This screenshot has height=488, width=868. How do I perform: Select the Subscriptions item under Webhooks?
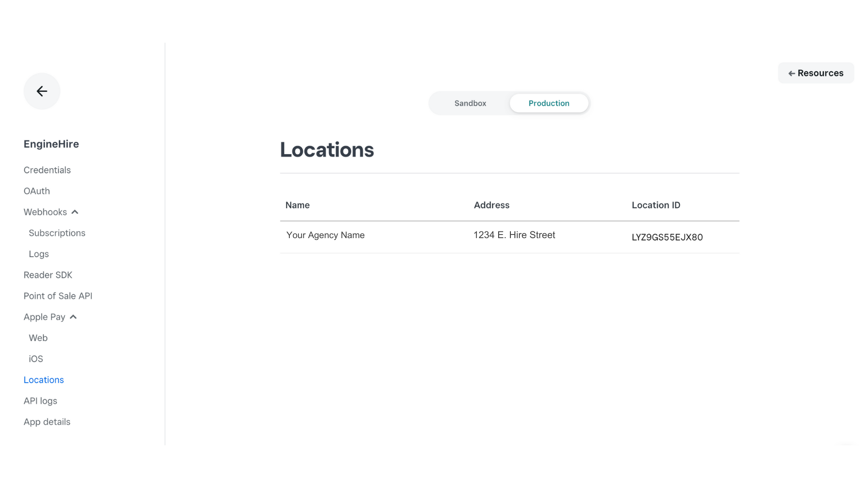[x=57, y=233]
